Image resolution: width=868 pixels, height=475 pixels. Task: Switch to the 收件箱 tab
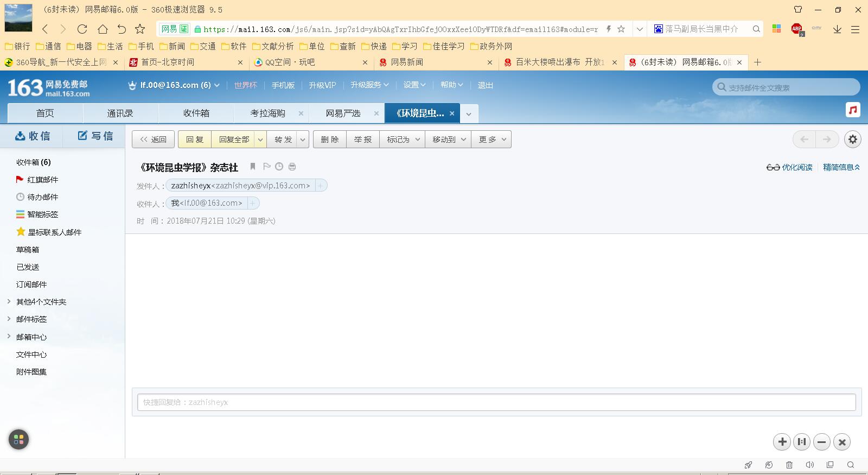[x=196, y=113]
